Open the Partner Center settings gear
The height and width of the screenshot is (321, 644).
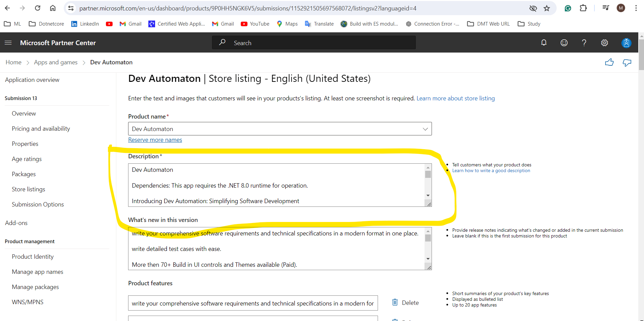point(605,43)
